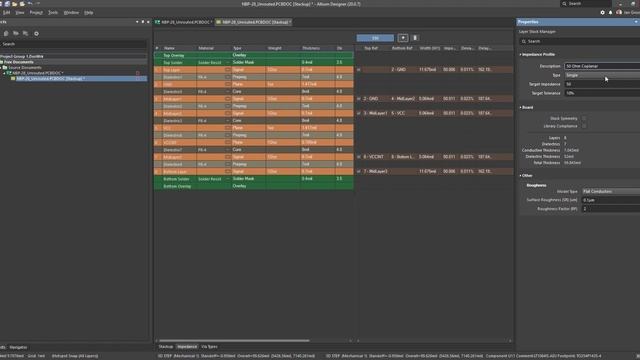Open the Navigator panel tab

point(18,347)
